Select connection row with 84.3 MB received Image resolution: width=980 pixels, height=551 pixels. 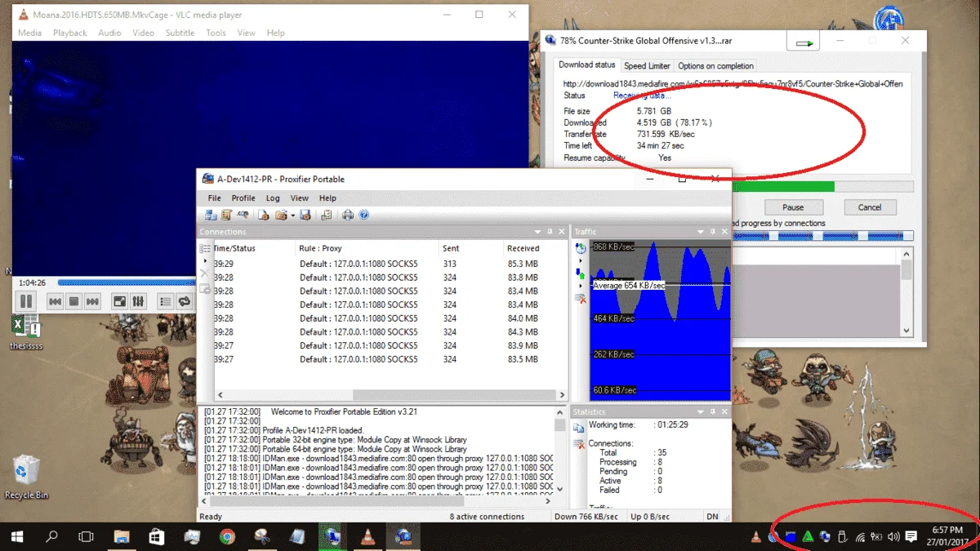[x=390, y=331]
